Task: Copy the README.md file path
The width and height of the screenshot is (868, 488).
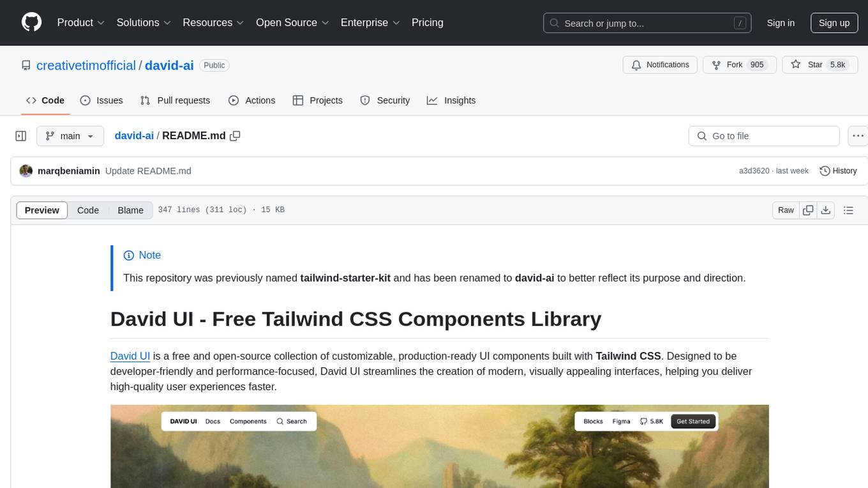Action: pyautogui.click(x=235, y=135)
